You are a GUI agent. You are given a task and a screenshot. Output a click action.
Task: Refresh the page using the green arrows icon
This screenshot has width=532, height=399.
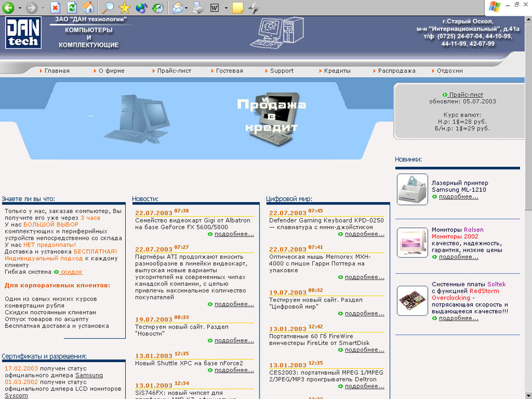tap(72, 7)
